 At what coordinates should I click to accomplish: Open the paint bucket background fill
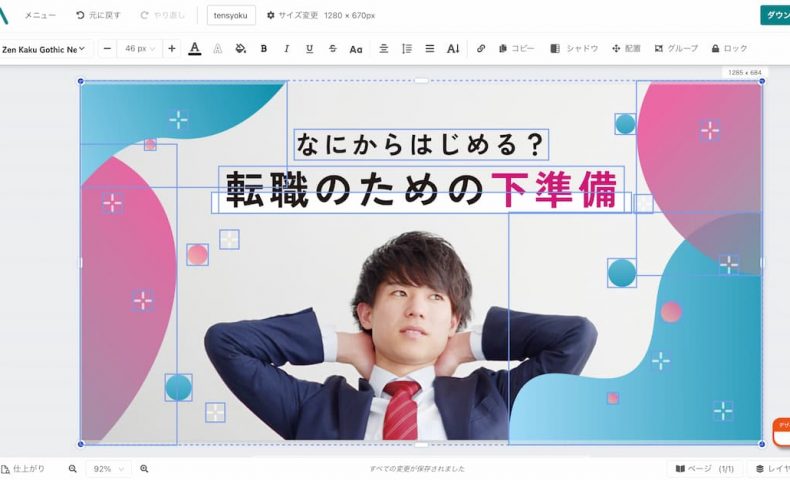pyautogui.click(x=240, y=49)
